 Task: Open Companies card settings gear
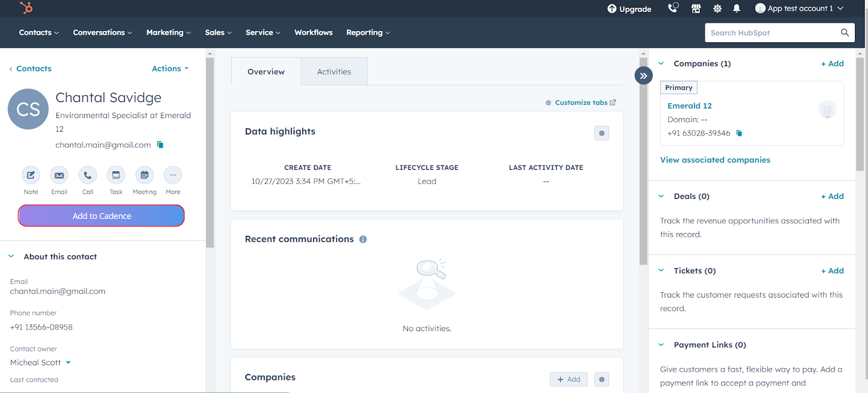coord(602,379)
